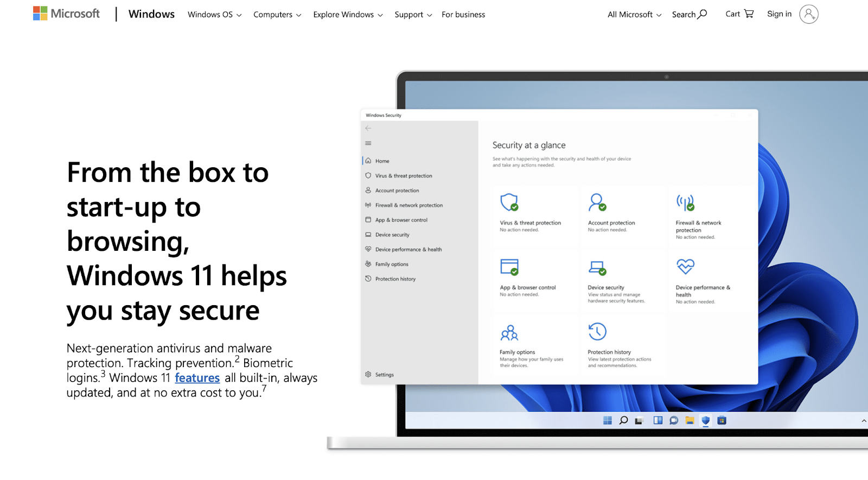Click back arrow in Windows Security
The height and width of the screenshot is (480, 868).
pyautogui.click(x=368, y=128)
